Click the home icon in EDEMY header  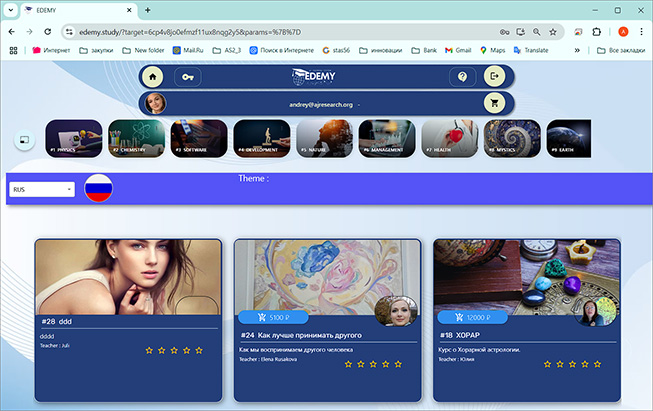click(x=152, y=77)
